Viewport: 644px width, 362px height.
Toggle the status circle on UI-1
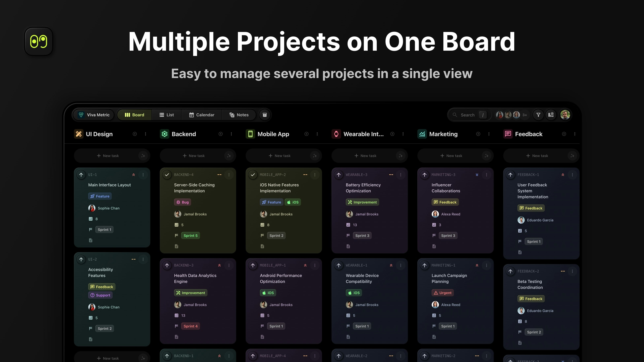(x=81, y=175)
